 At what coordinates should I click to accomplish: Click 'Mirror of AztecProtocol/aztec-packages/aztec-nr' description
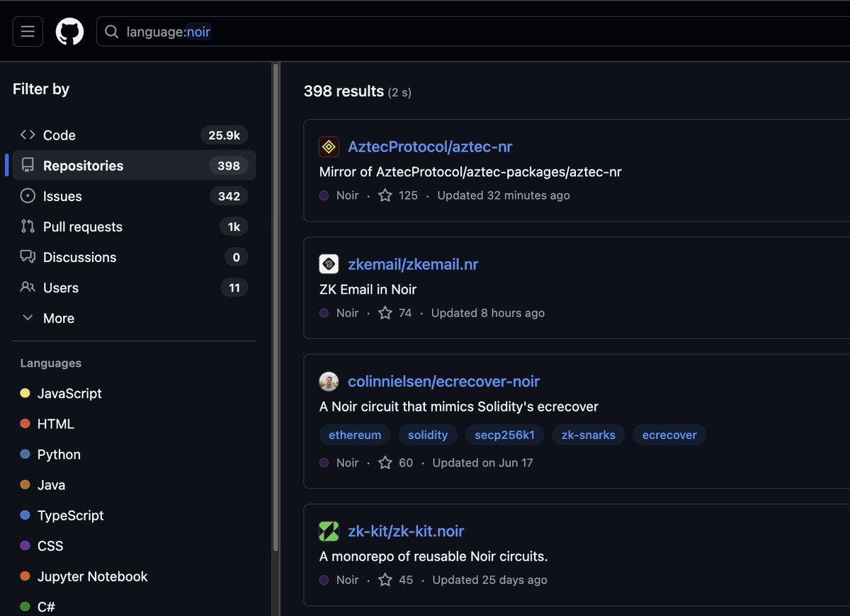coord(470,172)
